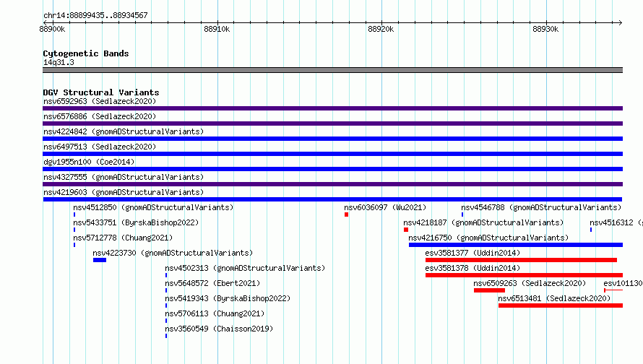Click the nsv6576886 (Sedlazeck2020) variant label
643x364 pixels.
(x=100, y=116)
